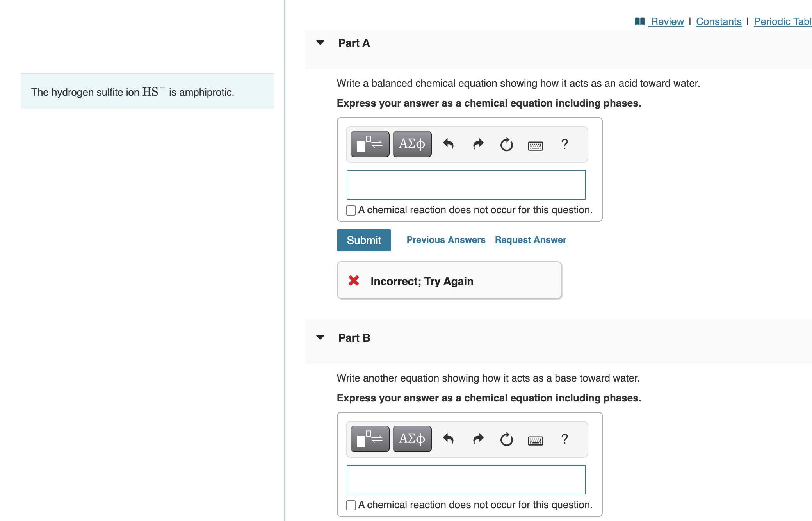Open the equation template menu in Part B
812x521 pixels.
click(x=369, y=439)
